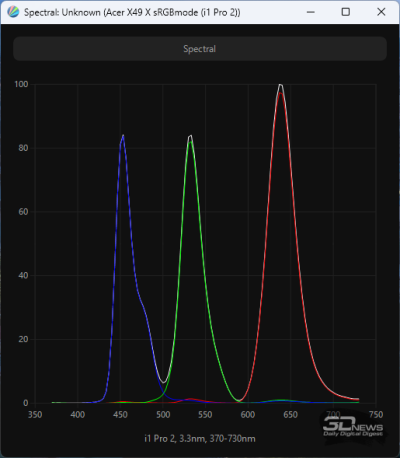
Task: Click the Spectral button above the chart
Action: (200, 49)
